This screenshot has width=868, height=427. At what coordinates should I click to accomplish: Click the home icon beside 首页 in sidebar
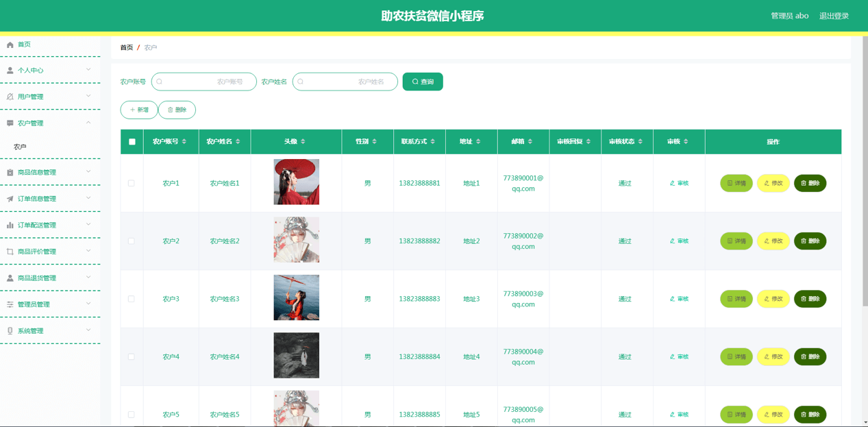click(x=10, y=45)
